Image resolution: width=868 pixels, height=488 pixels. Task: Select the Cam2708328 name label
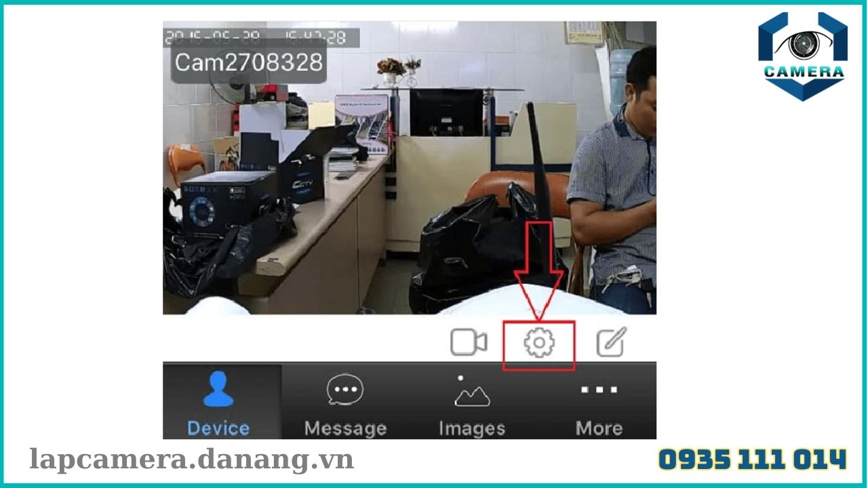coord(249,64)
